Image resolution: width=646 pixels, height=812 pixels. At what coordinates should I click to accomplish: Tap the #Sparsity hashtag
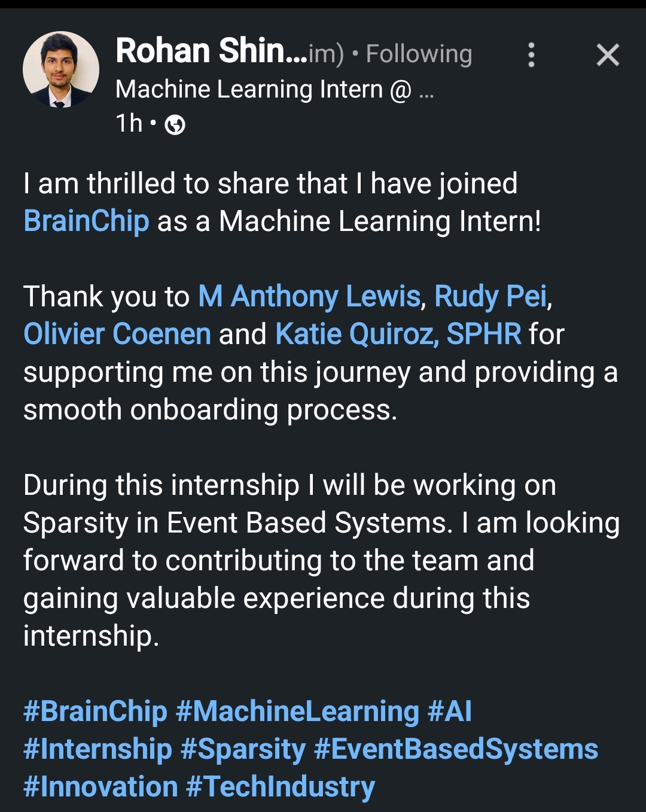pos(243,749)
